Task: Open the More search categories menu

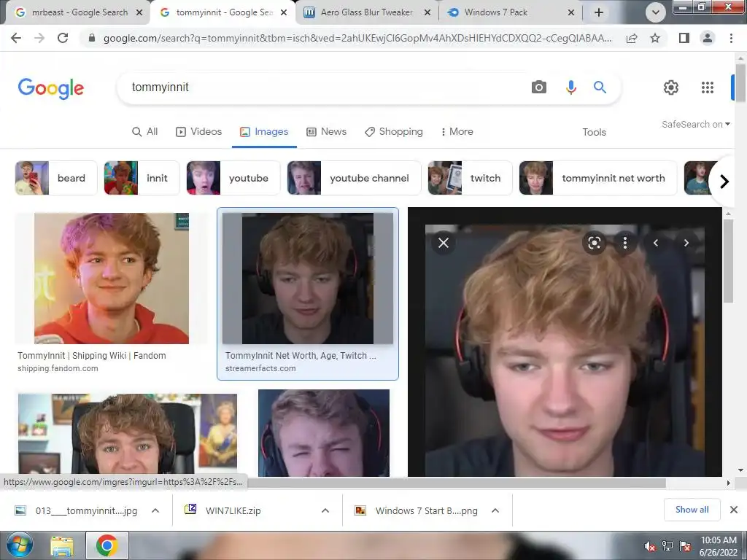Action: pyautogui.click(x=457, y=131)
